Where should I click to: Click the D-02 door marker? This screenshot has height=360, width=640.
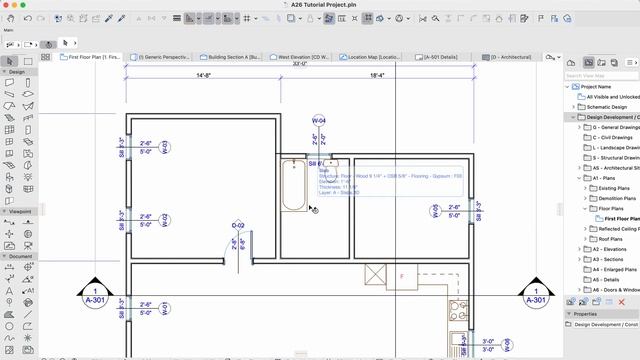pos(238,225)
